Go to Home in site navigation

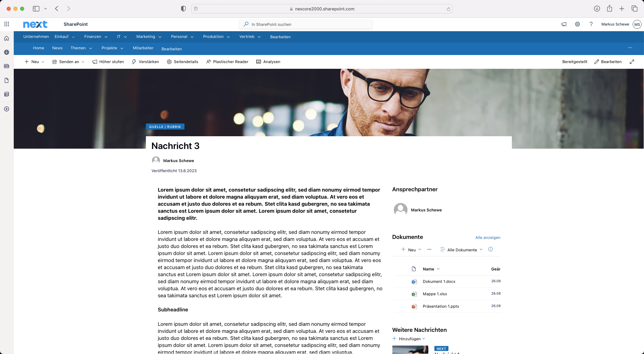pyautogui.click(x=39, y=48)
